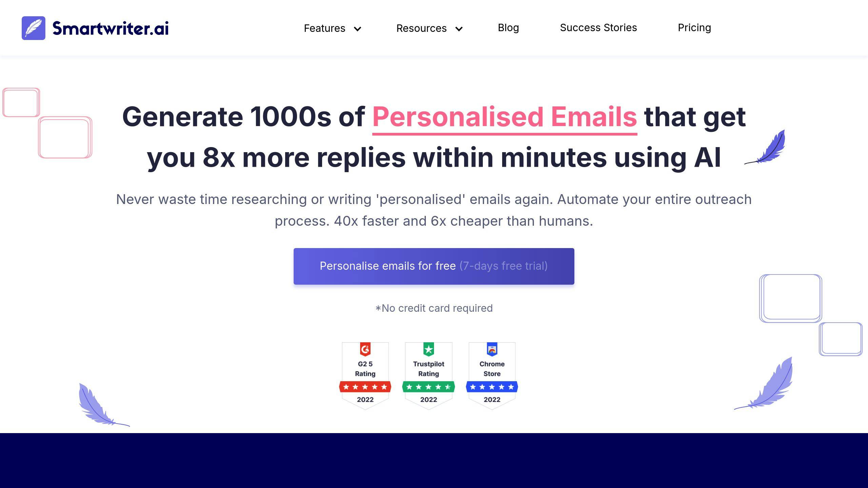This screenshot has width=868, height=488.
Task: Click Personalise emails for free button
Action: click(433, 266)
